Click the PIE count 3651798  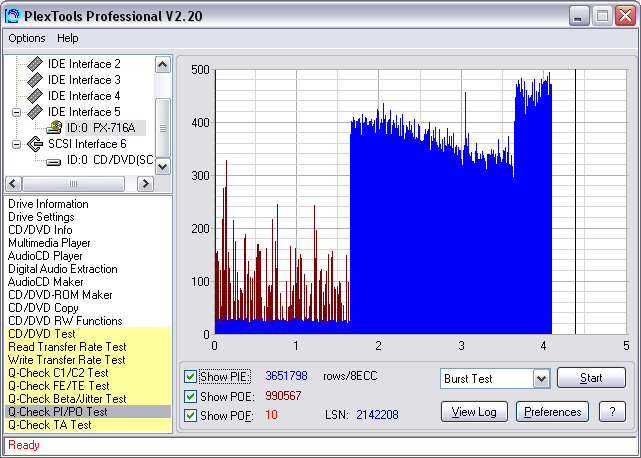click(x=286, y=376)
